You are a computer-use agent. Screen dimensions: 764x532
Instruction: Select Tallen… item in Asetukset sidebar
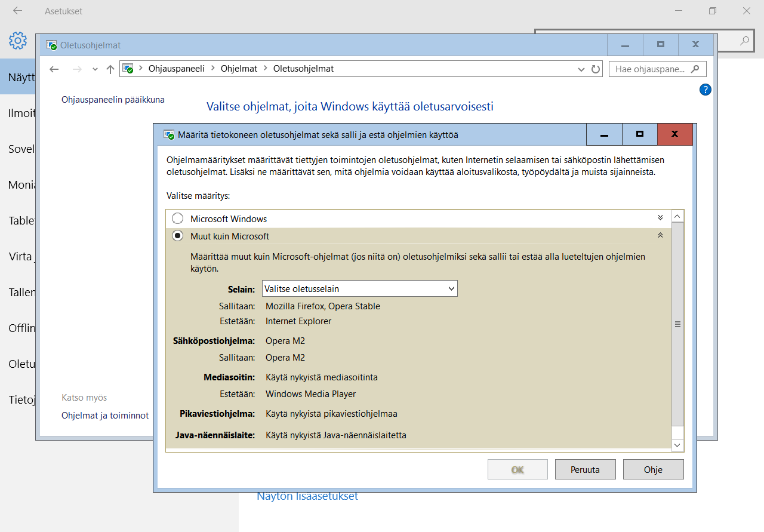(x=18, y=292)
